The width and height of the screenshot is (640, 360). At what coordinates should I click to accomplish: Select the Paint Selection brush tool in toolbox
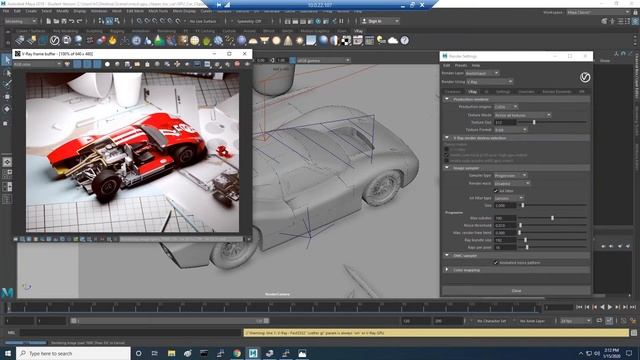7,85
